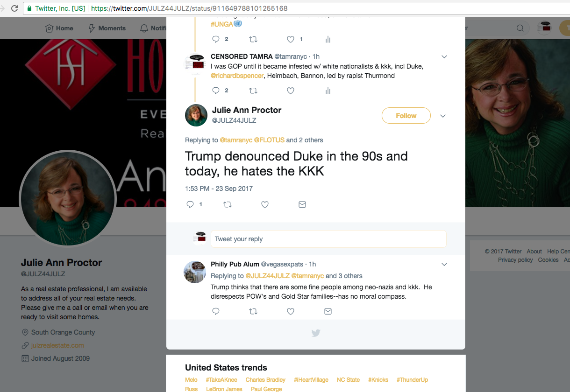Click the Twitter search magnifier icon
The height and width of the screenshot is (392, 570).
click(x=520, y=28)
